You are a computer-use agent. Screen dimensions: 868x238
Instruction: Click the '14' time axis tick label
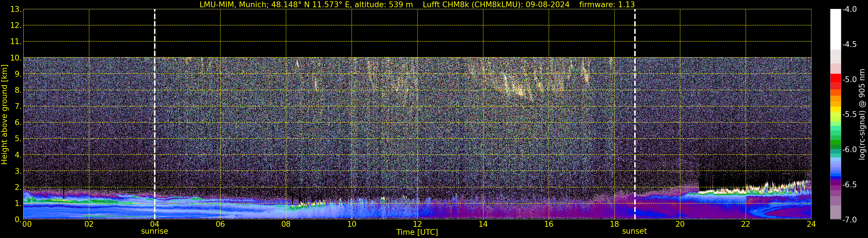[x=483, y=224]
